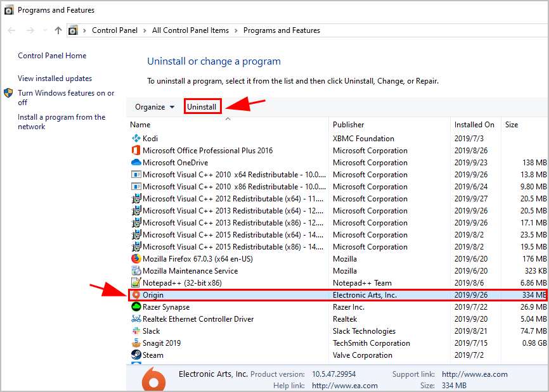Click the Notepad++ program icon

click(x=136, y=283)
